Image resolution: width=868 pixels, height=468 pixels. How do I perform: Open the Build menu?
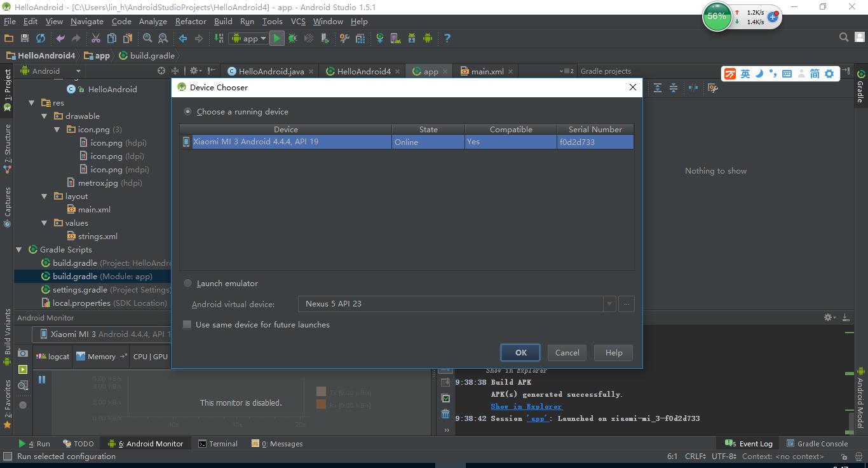pyautogui.click(x=223, y=21)
